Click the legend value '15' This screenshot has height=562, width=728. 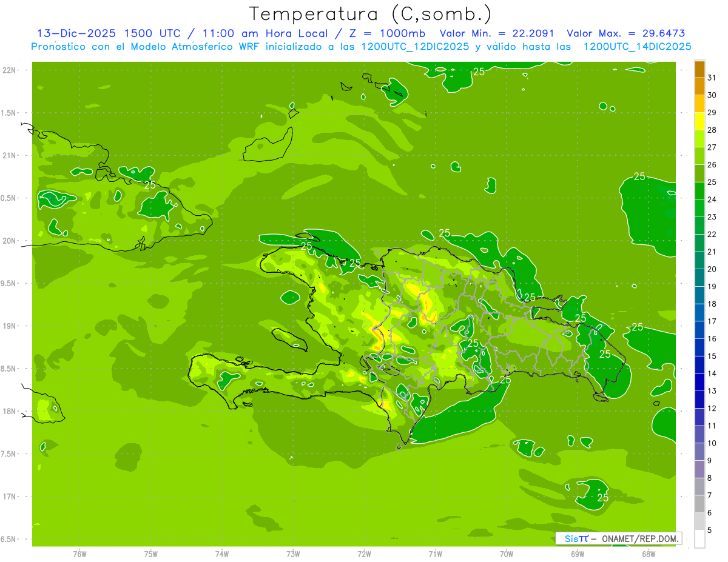(712, 356)
